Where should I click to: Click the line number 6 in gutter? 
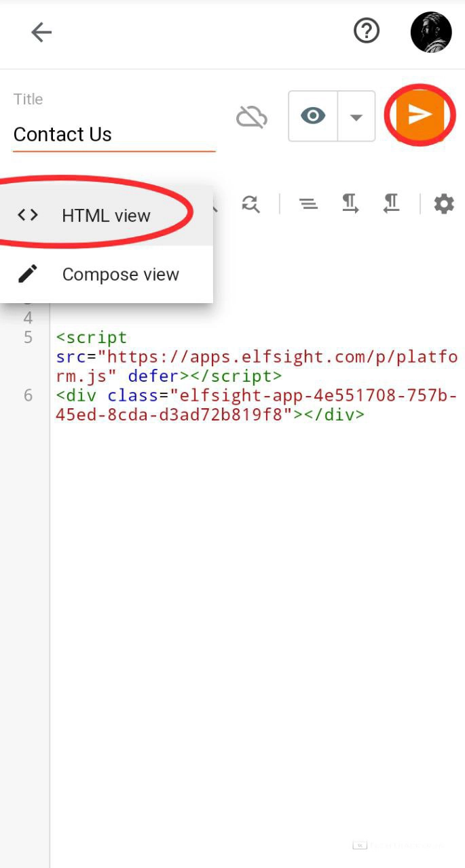point(28,395)
